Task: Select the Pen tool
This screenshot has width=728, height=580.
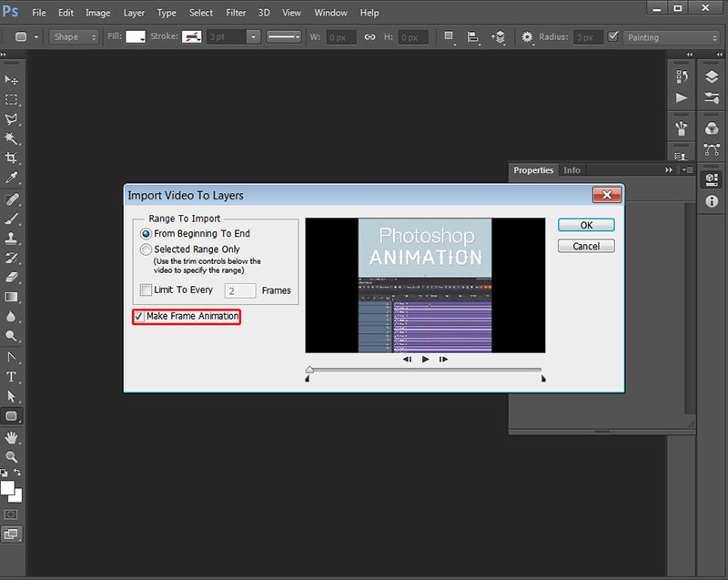Action: 11,357
